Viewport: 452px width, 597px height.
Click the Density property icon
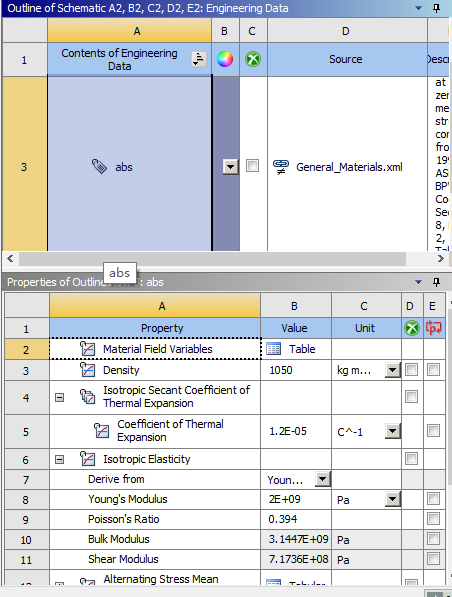(x=88, y=370)
